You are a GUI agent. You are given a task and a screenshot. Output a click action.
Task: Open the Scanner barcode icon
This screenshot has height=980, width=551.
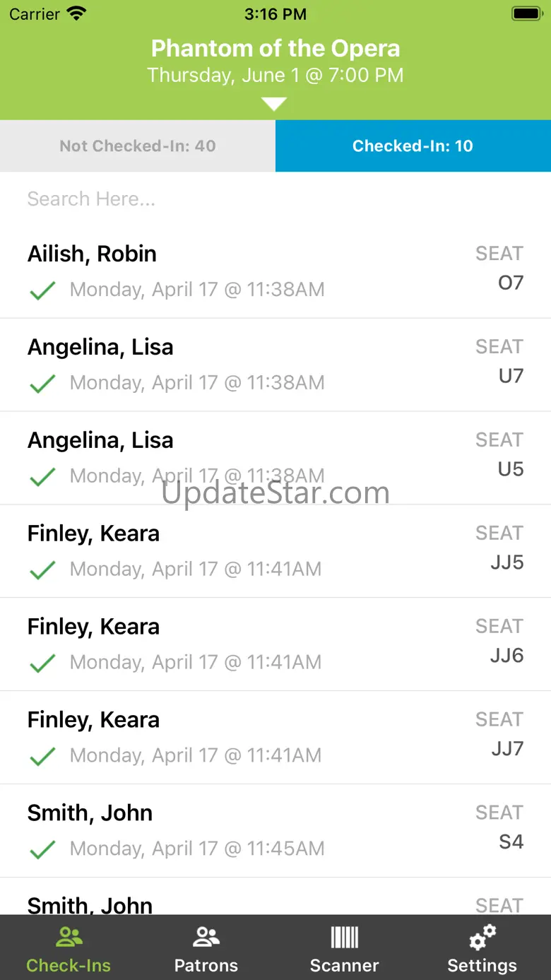[344, 938]
